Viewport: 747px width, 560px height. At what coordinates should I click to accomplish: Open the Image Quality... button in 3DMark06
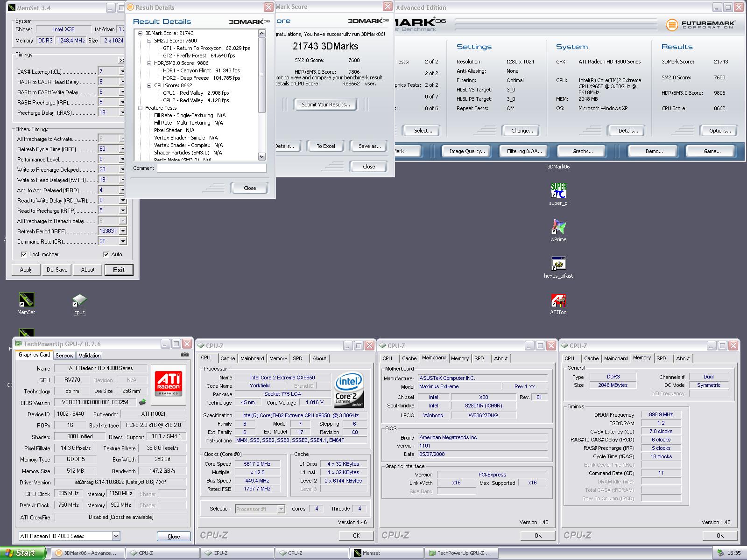click(467, 151)
